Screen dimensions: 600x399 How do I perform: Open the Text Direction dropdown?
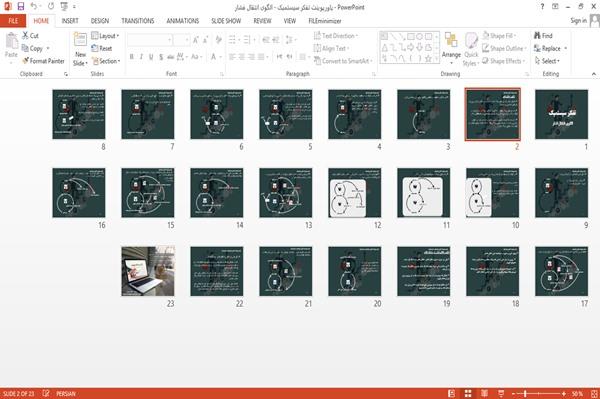[336, 36]
